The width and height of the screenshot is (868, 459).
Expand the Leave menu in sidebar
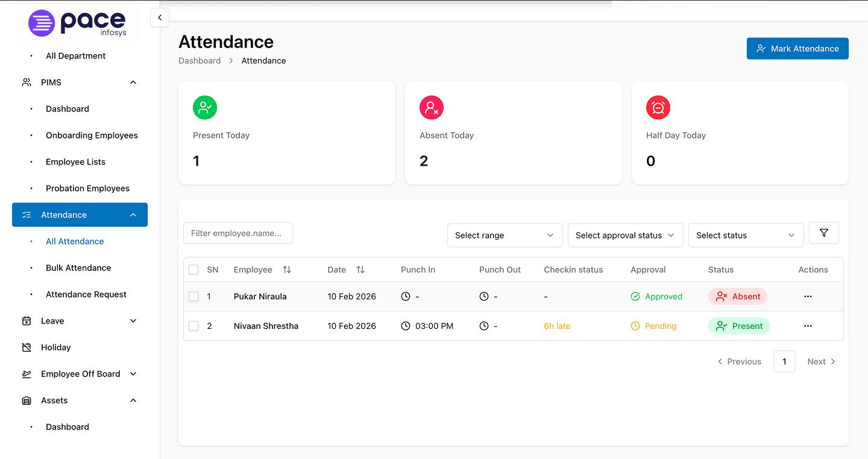tap(80, 321)
